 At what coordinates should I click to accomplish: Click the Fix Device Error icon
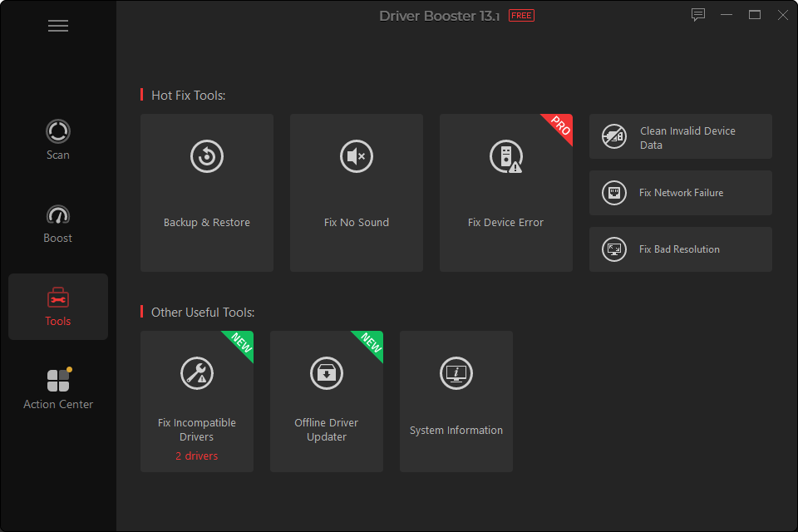[505, 156]
